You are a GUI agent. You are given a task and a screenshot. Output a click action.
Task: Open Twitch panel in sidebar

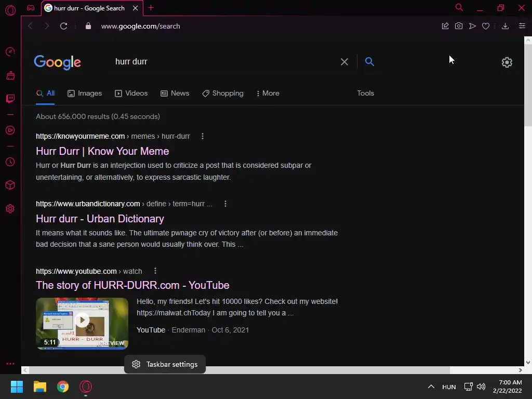(10, 99)
